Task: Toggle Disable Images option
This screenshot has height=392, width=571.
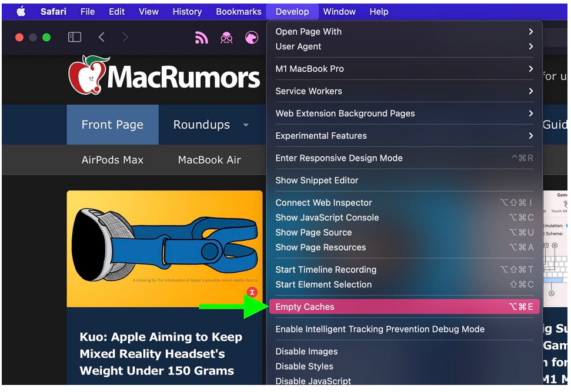Action: tap(404, 351)
